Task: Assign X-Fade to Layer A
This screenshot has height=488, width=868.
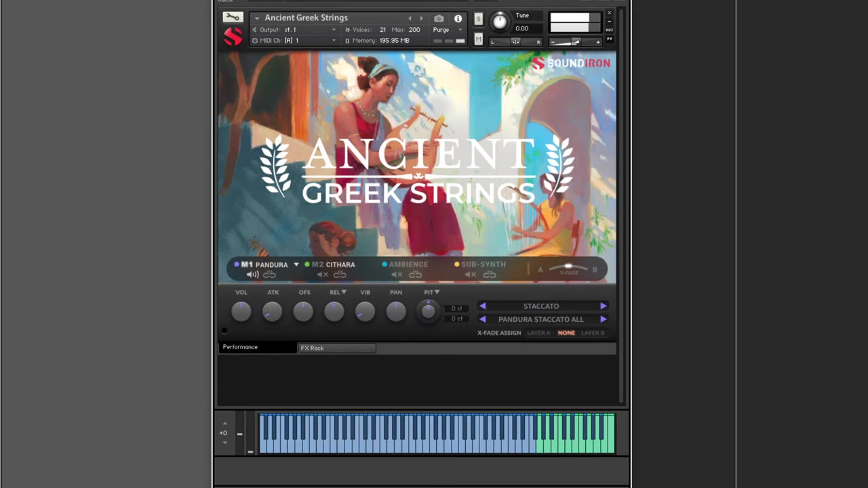Action: click(539, 333)
